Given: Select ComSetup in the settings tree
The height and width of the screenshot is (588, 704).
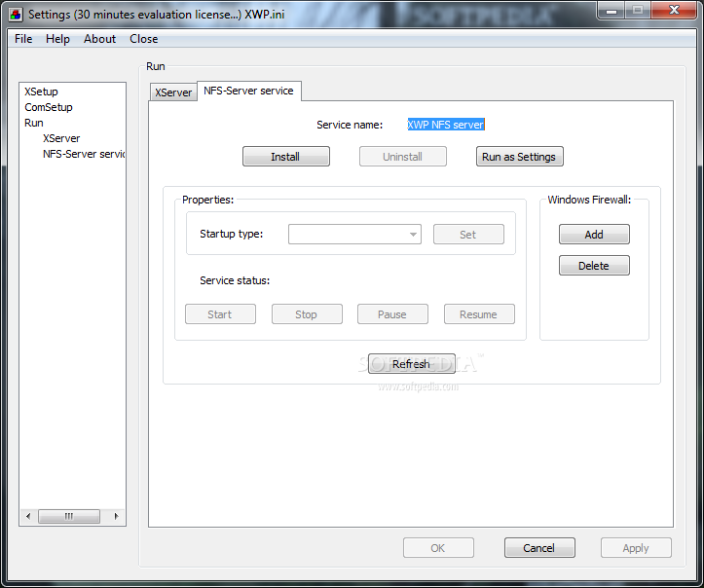Looking at the screenshot, I should click(49, 107).
